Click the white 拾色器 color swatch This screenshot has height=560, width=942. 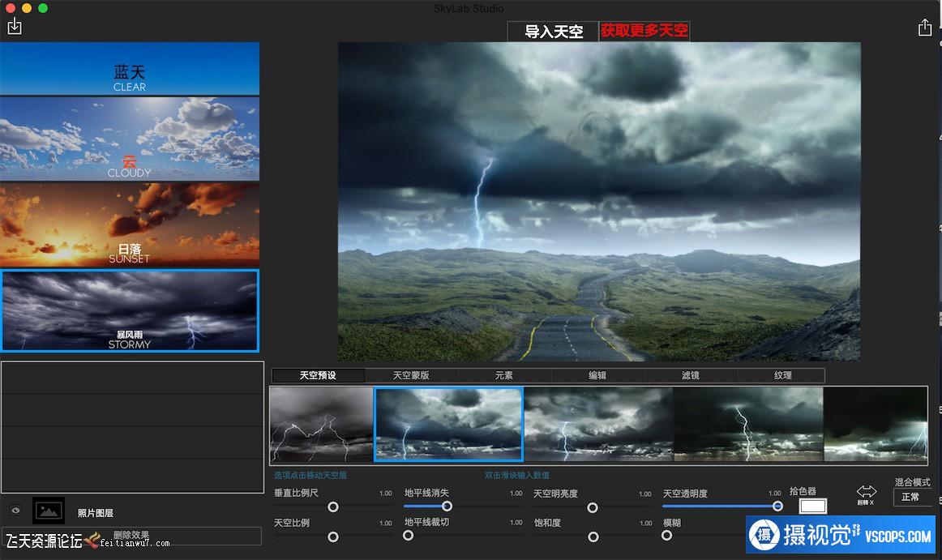tap(812, 507)
